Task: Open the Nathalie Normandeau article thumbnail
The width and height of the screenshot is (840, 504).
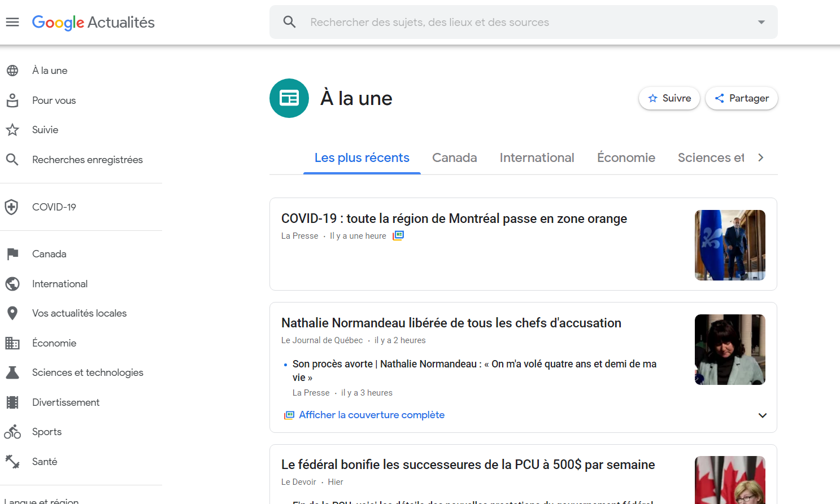Action: pyautogui.click(x=730, y=349)
